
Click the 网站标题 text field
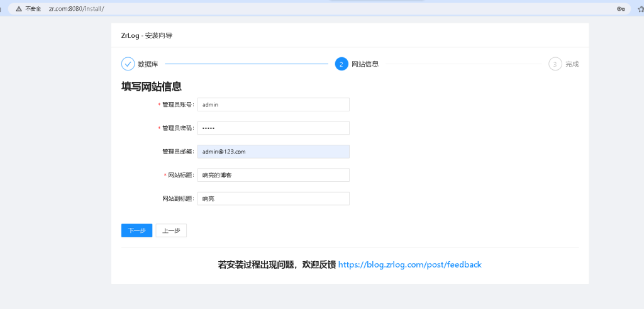tap(273, 175)
